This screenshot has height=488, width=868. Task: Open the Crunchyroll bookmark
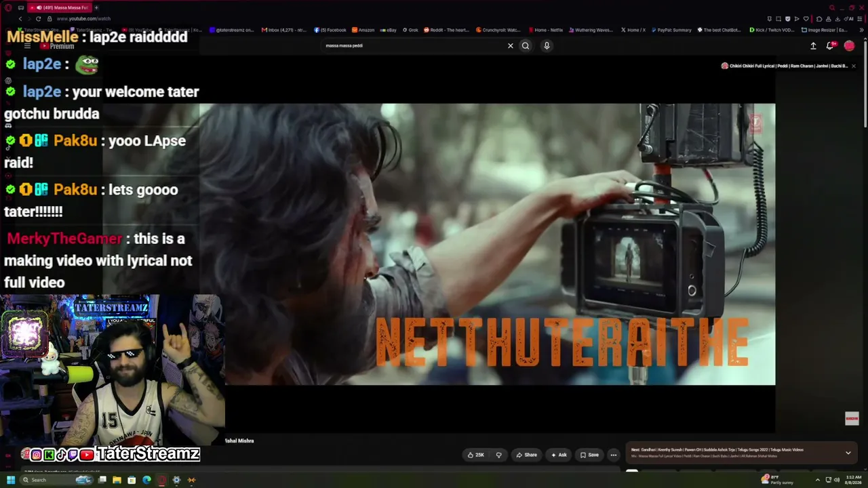coord(498,30)
